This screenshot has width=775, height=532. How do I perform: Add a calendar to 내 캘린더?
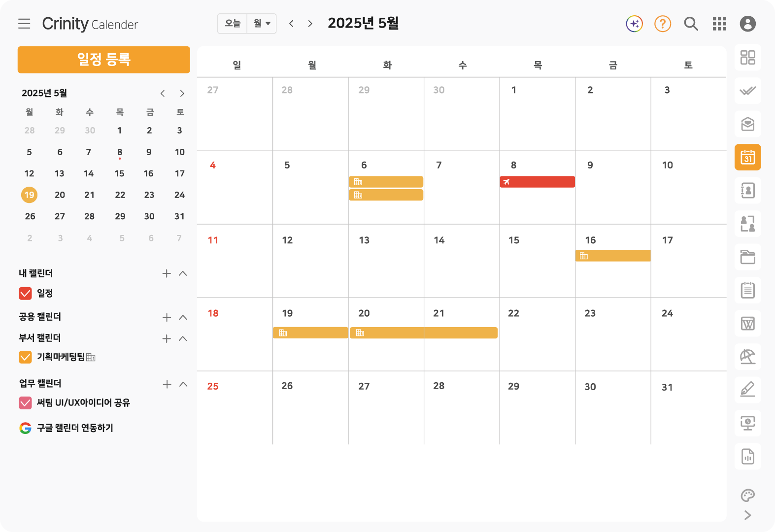coord(167,273)
